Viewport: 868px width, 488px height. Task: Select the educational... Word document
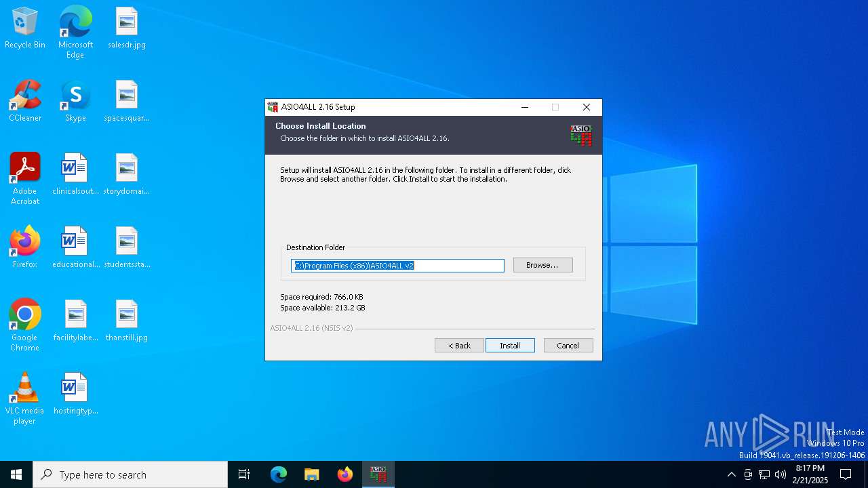[75, 248]
